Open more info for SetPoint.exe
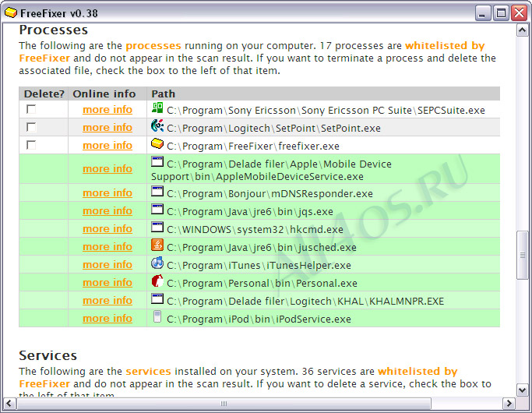The height and width of the screenshot is (413, 532). pyautogui.click(x=107, y=128)
